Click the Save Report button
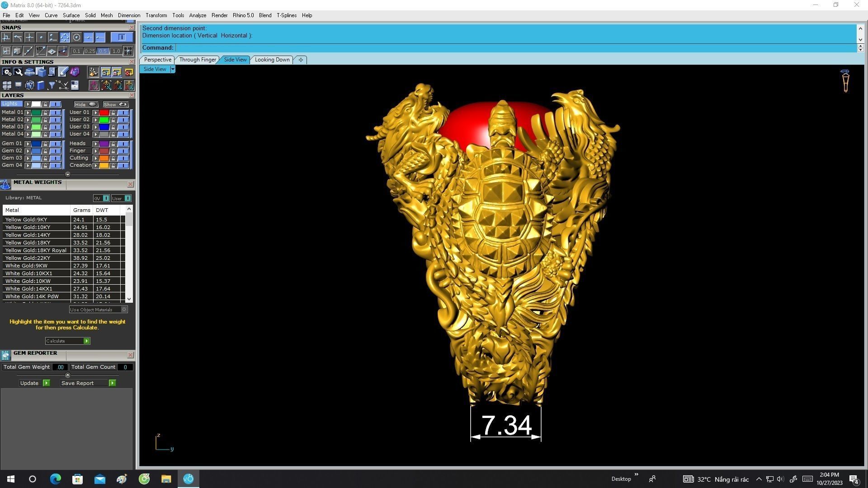 point(88,383)
